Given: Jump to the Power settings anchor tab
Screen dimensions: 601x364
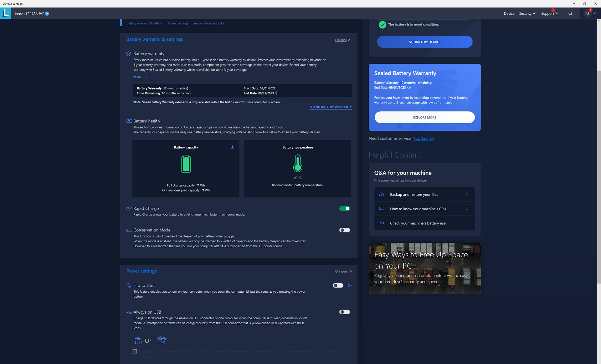Looking at the screenshot, I should coord(178,23).
